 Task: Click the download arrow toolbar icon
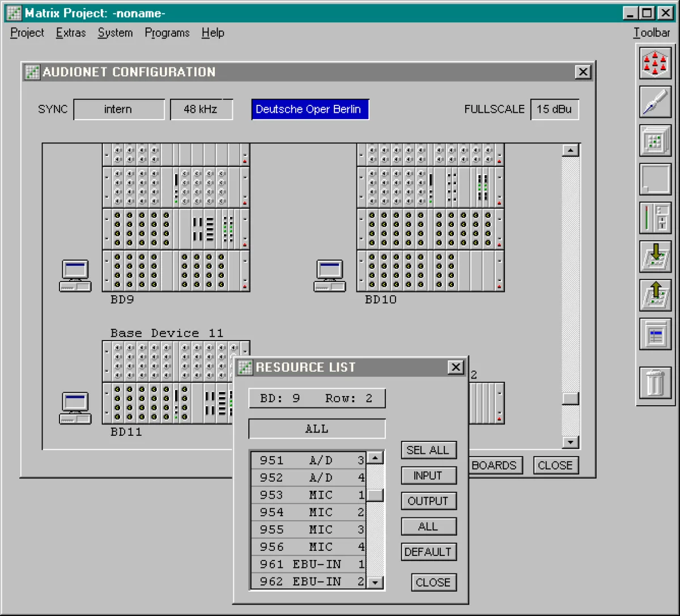655,257
